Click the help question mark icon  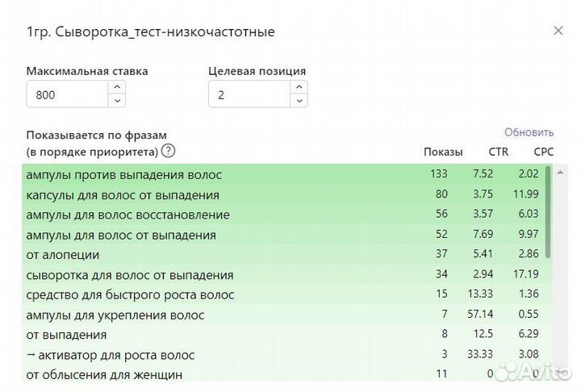(x=168, y=151)
